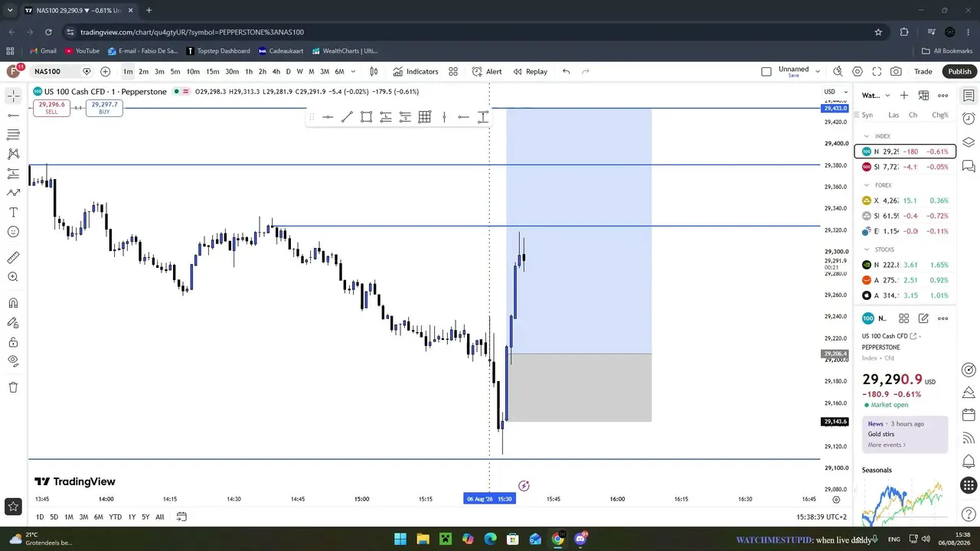Open the NAS100 symbol favorites dropdown

(87, 71)
